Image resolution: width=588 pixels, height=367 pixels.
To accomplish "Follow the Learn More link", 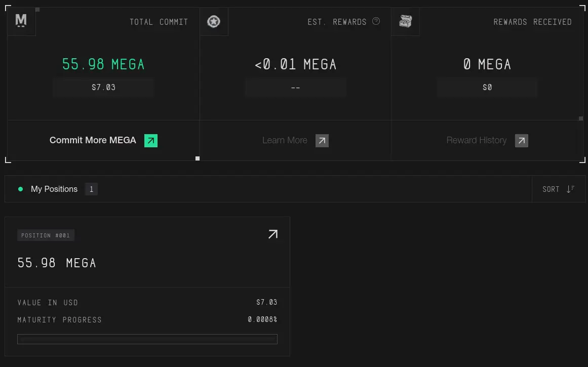I will point(285,140).
